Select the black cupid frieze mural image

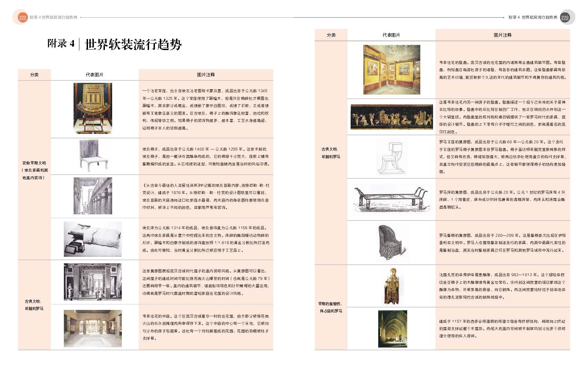(391, 117)
